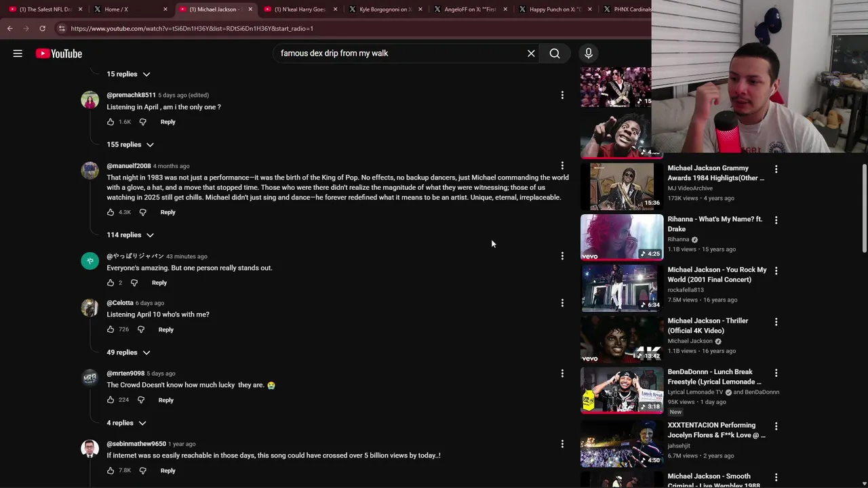This screenshot has width=868, height=488.
Task: Reply to @premachk8511's comment
Action: 168,122
